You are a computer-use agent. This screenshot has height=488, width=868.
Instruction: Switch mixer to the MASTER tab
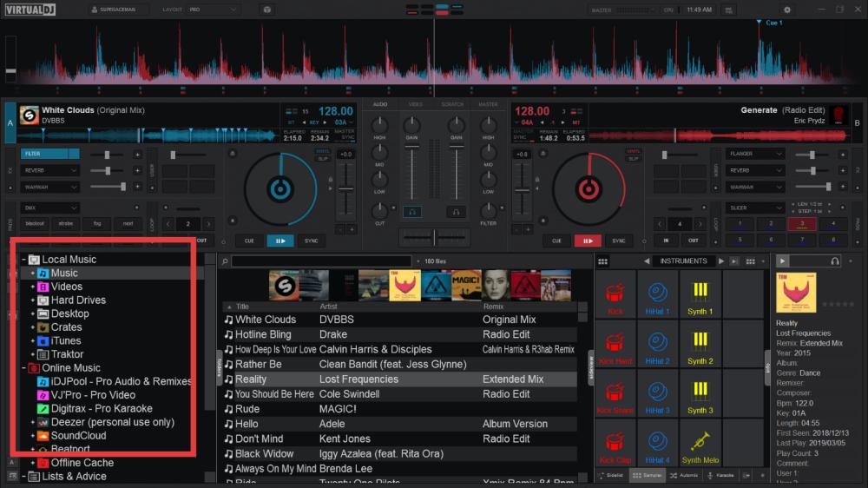488,104
